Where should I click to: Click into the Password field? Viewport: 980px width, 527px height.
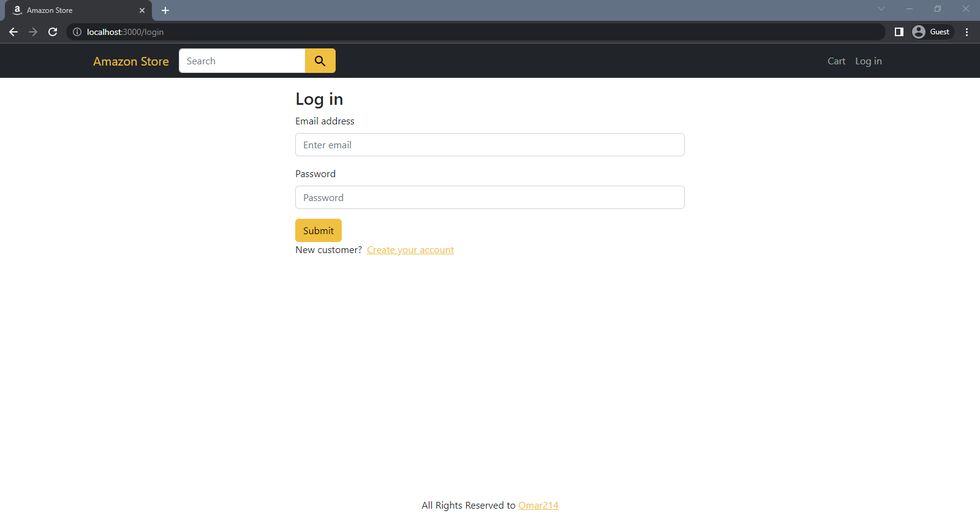coord(490,197)
